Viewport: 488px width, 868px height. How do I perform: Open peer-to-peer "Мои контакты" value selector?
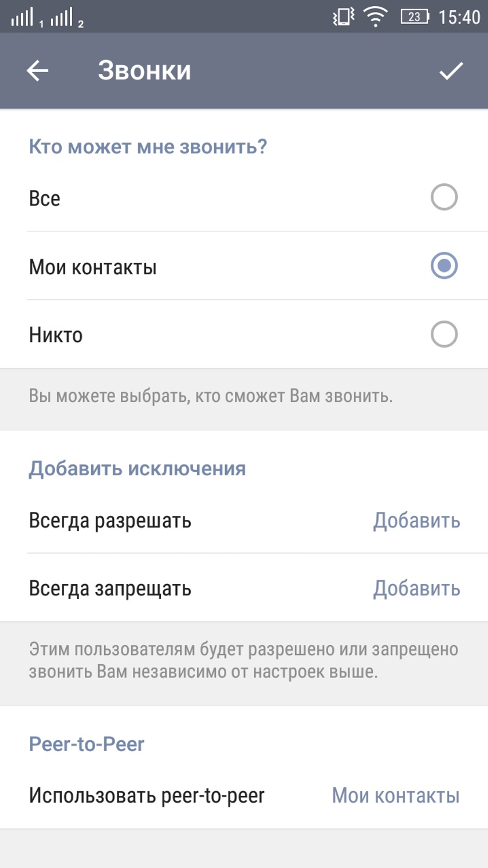(x=396, y=795)
